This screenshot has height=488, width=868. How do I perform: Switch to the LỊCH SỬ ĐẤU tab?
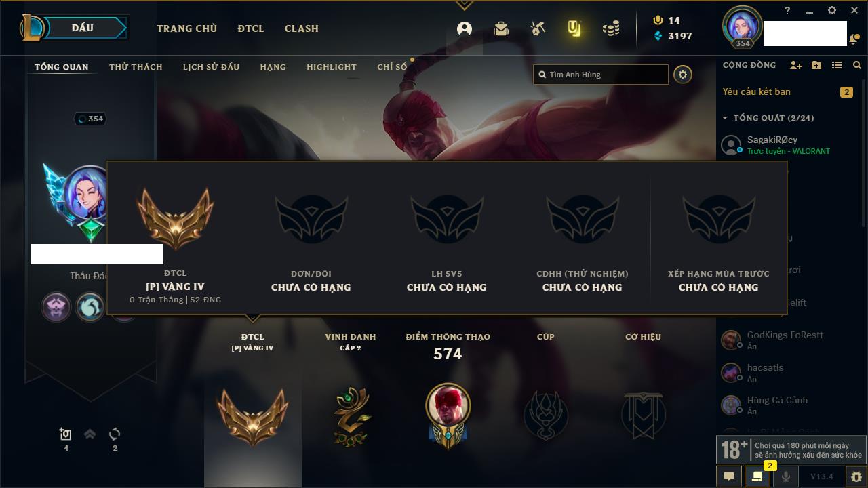pyautogui.click(x=211, y=67)
